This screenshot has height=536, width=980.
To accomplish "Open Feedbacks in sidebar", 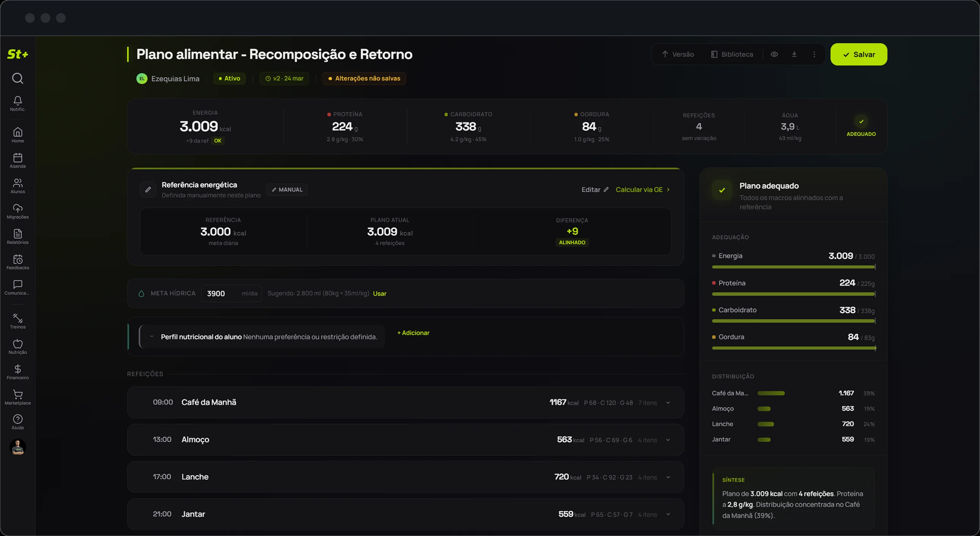I will [x=18, y=262].
